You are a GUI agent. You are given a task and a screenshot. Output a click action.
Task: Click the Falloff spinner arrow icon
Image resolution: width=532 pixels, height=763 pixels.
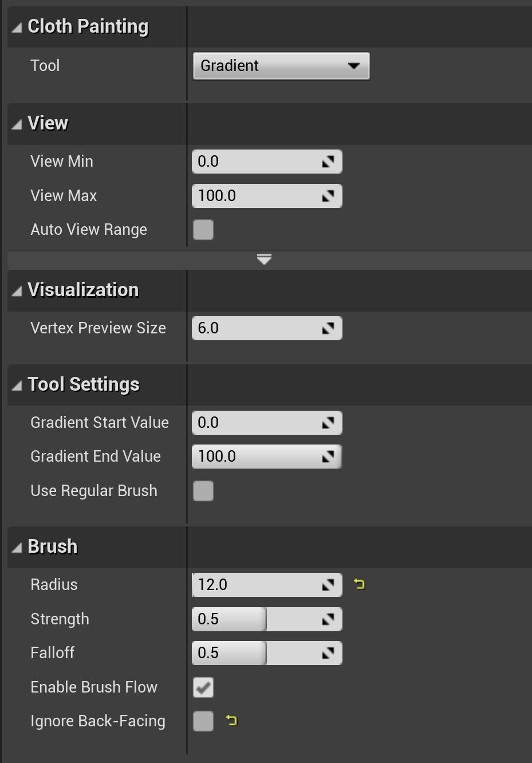tap(328, 653)
